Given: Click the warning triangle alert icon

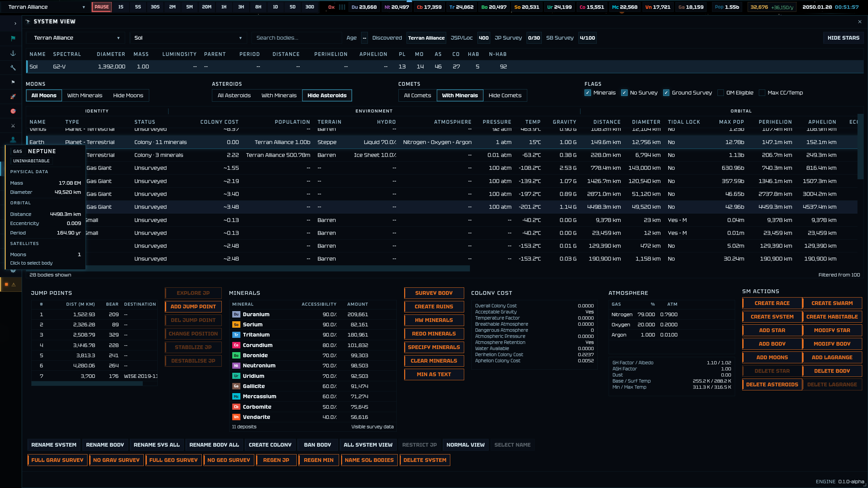Looking at the screenshot, I should pyautogui.click(x=14, y=285).
